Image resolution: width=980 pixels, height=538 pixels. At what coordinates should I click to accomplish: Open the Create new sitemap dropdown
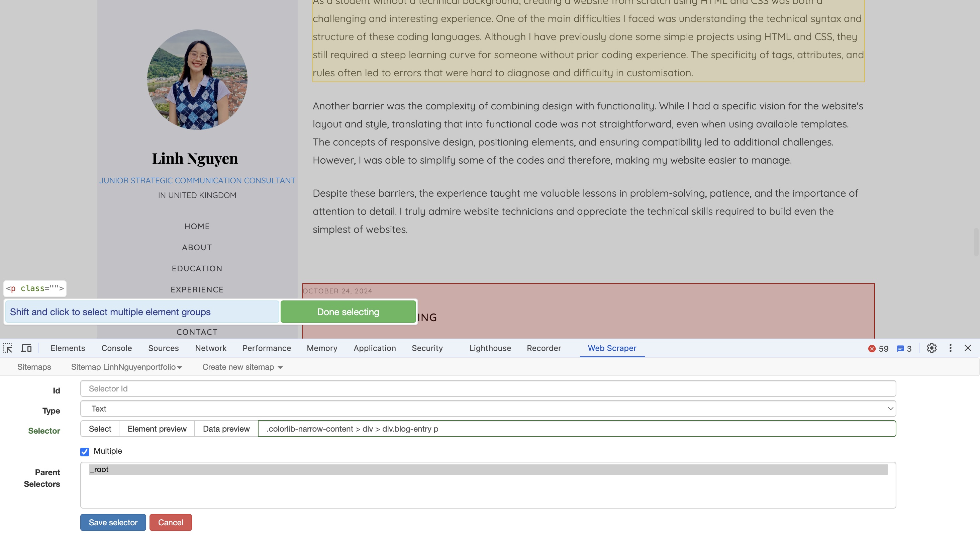[x=242, y=367]
